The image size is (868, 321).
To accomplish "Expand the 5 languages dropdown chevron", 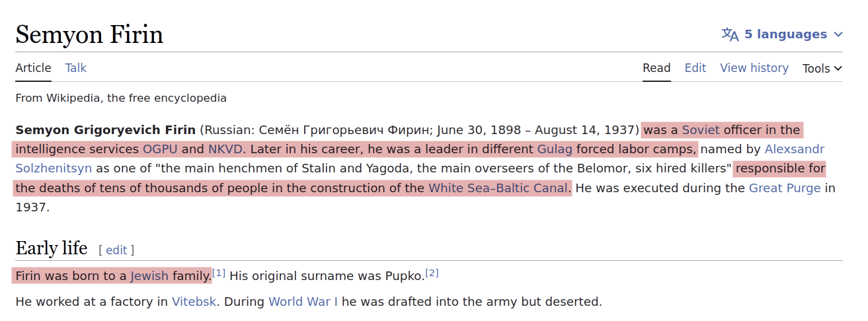I will click(x=838, y=34).
